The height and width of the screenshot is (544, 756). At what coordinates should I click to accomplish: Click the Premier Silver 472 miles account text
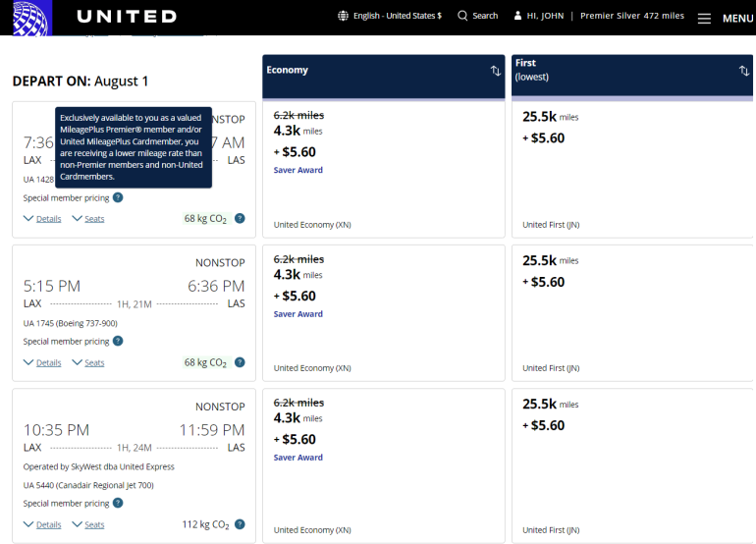click(632, 16)
